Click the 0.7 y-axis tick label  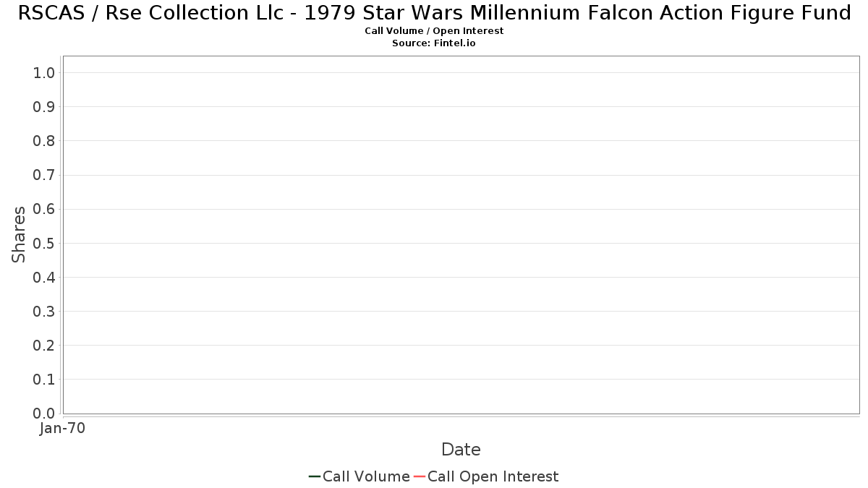44,175
